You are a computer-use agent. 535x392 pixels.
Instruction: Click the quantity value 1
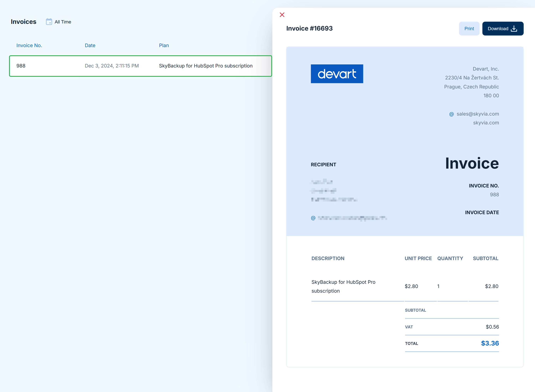point(438,286)
